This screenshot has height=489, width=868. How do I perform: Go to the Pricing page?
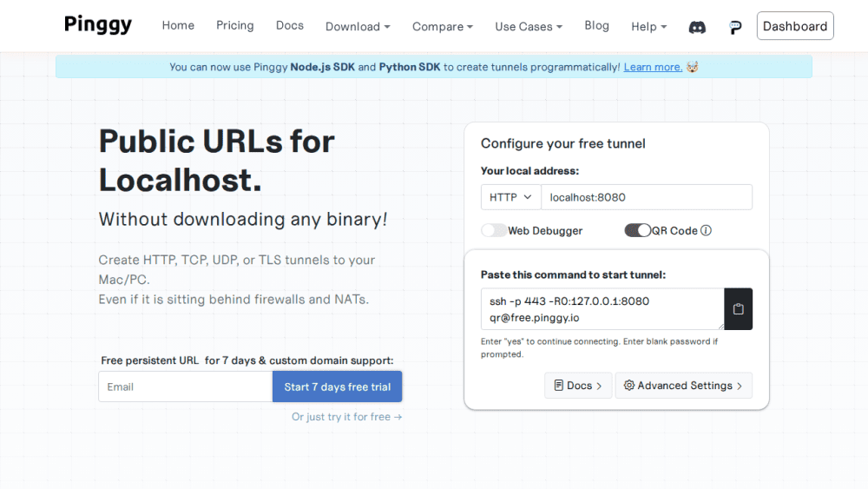point(234,25)
